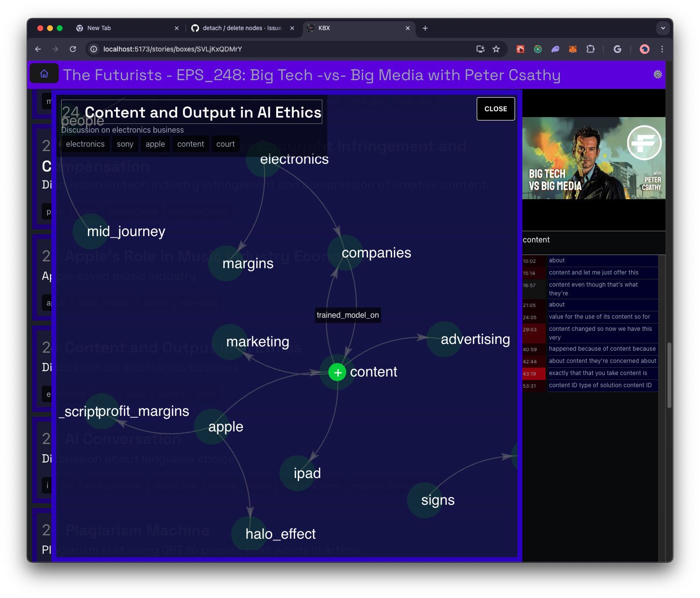The height and width of the screenshot is (598, 700).
Task: Jump to 10:02 transcript entry
Action: point(590,261)
